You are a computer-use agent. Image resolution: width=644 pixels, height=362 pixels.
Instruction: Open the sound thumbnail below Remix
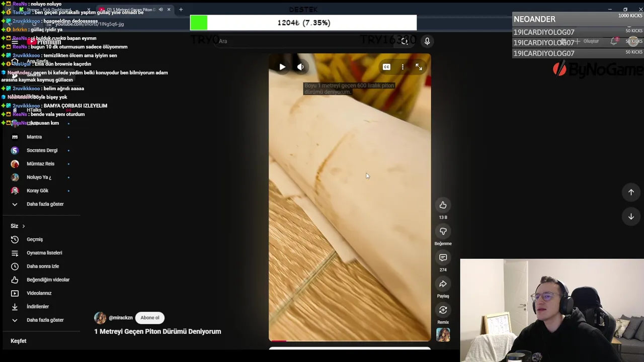[443, 335]
